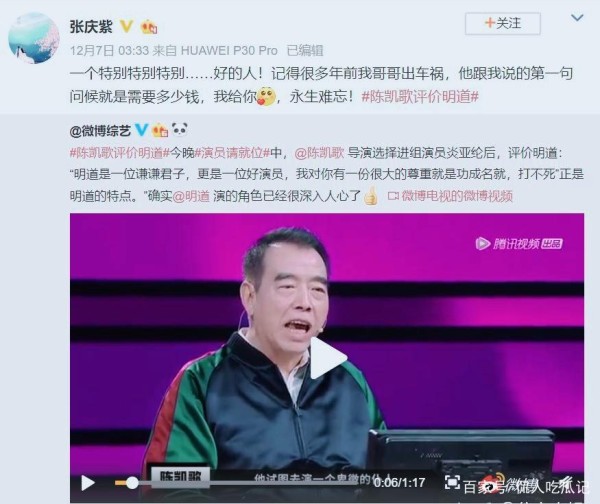The width and height of the screenshot is (600, 504).
Task: Open the 微博电视的微博视频 video link
Action: coord(450,196)
